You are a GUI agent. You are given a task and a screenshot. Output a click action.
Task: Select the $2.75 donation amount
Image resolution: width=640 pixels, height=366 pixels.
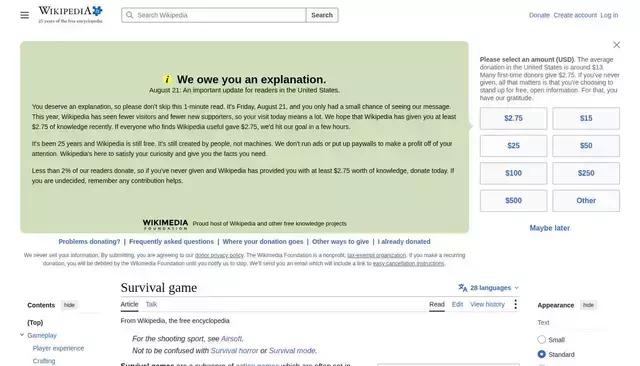coord(513,118)
